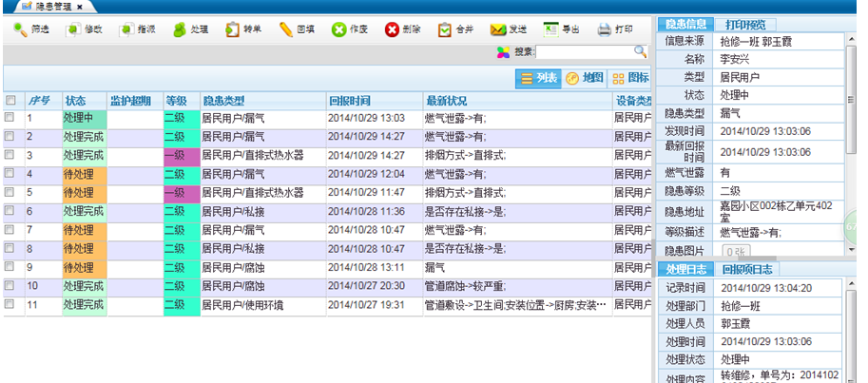The height and width of the screenshot is (383, 868).
Task: Click the 作废 void toolbar icon
Action: click(339, 29)
